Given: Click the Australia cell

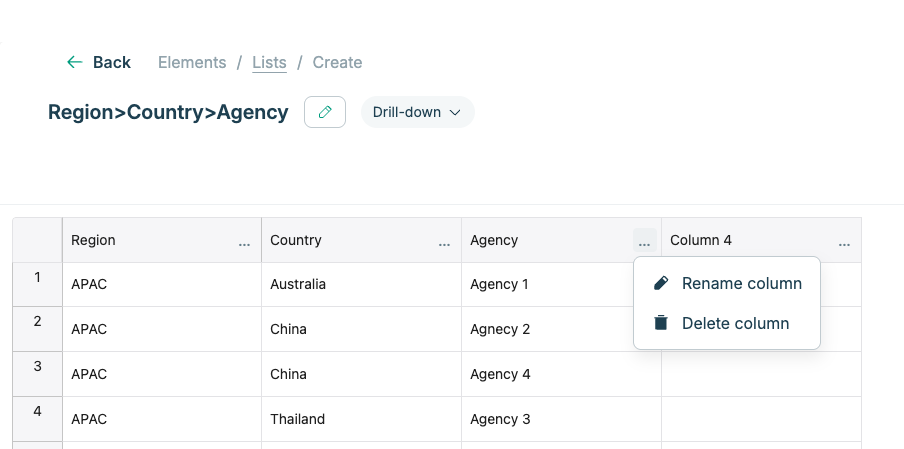Looking at the screenshot, I should point(361,285).
